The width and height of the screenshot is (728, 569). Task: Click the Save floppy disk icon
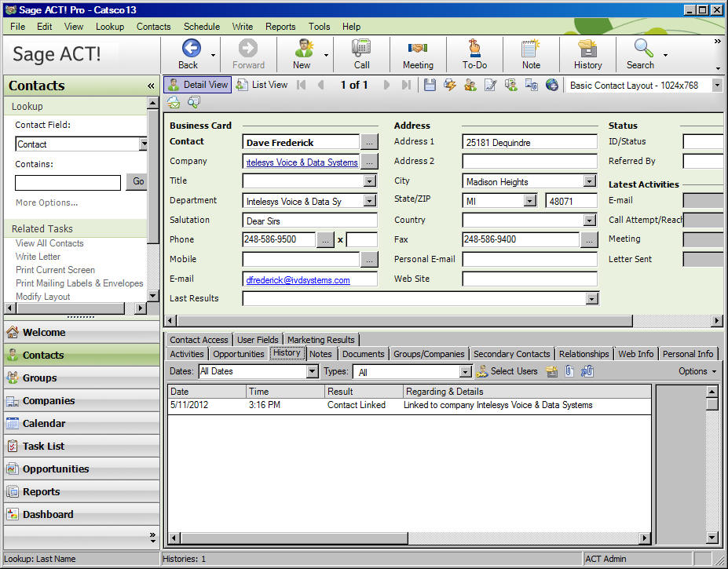tap(430, 85)
